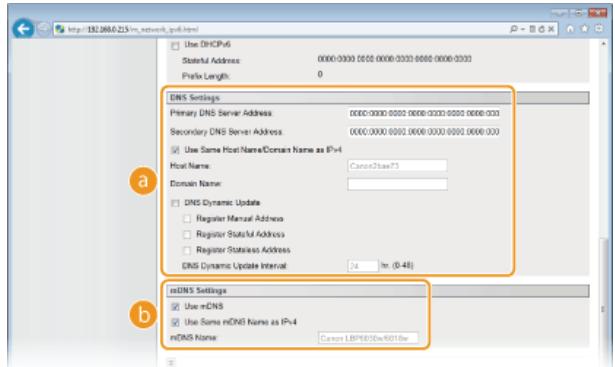Go back with the browser Back arrow
The width and height of the screenshot is (615, 367).
click(23, 29)
